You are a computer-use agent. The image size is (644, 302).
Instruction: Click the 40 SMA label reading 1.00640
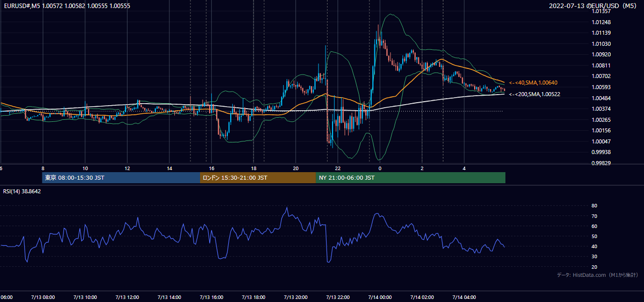pos(533,83)
